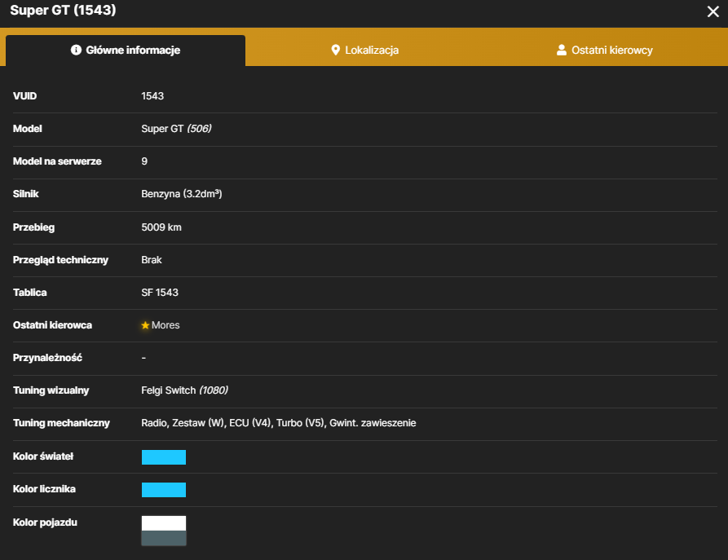The image size is (728, 560).
Task: Open the Ostatni kierowcy tab
Action: tap(605, 51)
